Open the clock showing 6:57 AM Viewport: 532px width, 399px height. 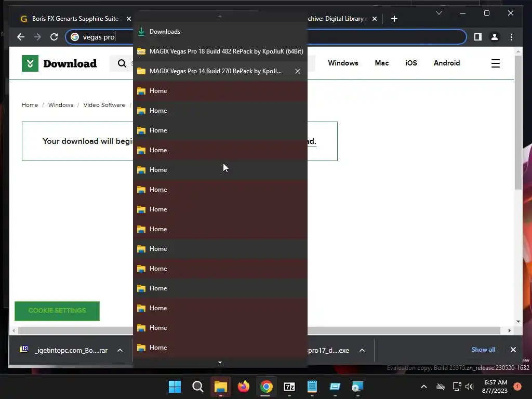pos(495,387)
